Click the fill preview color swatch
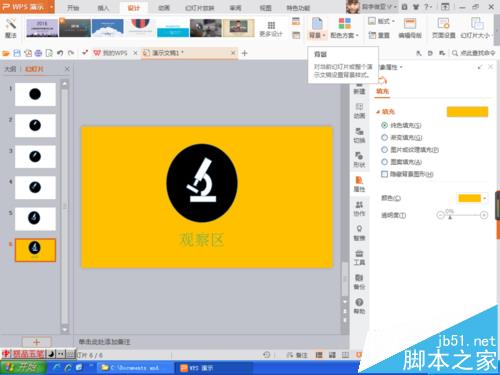Viewport: 500px width, 375px height. 467,112
